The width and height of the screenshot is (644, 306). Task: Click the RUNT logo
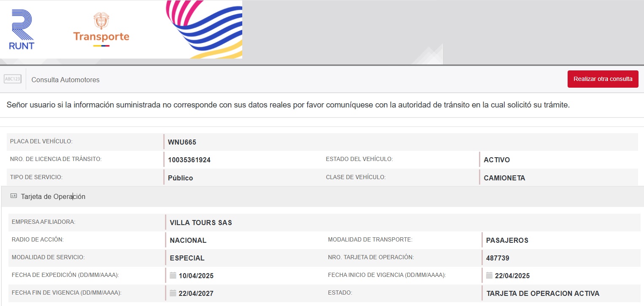click(21, 30)
